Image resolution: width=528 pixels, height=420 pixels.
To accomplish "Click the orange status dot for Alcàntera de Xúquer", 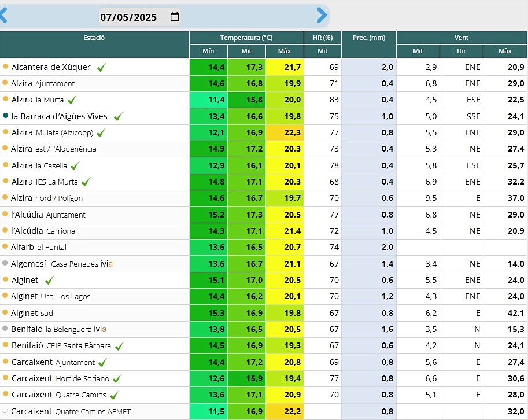I will pos(5,67).
